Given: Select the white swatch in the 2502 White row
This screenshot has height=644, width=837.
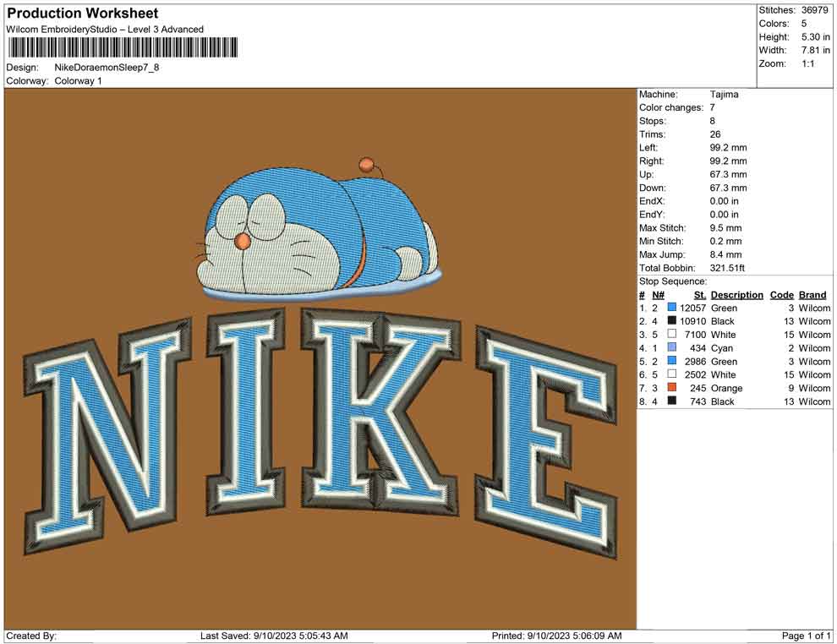Looking at the screenshot, I should click(672, 374).
